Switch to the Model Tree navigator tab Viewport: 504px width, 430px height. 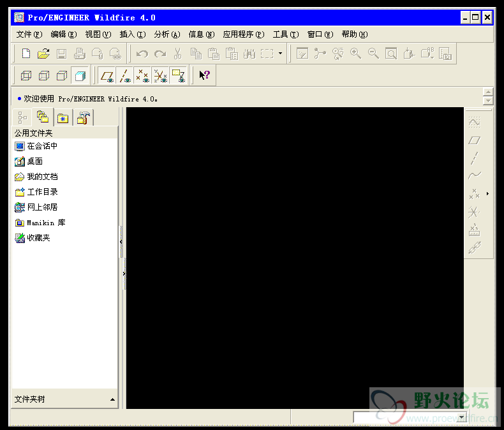click(x=22, y=117)
